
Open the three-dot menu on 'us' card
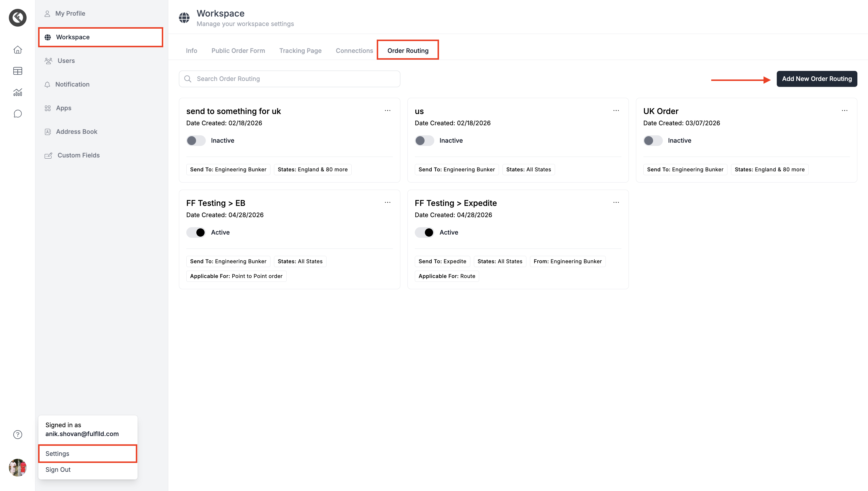click(616, 110)
